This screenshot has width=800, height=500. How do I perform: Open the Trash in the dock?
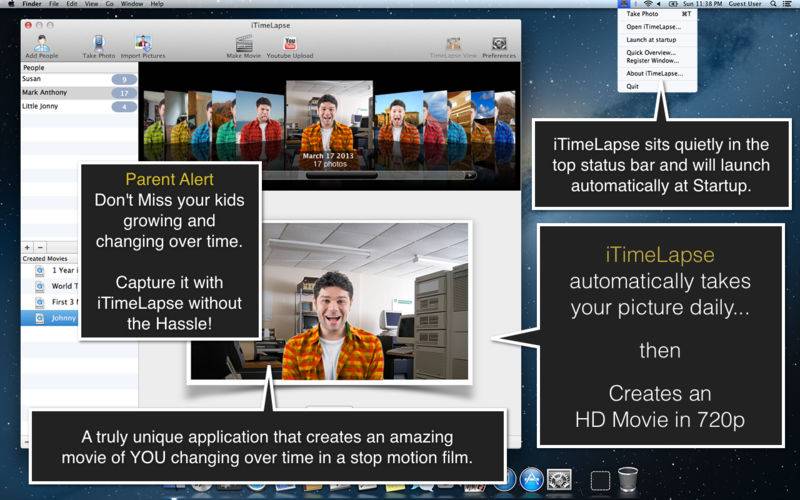tap(628, 480)
